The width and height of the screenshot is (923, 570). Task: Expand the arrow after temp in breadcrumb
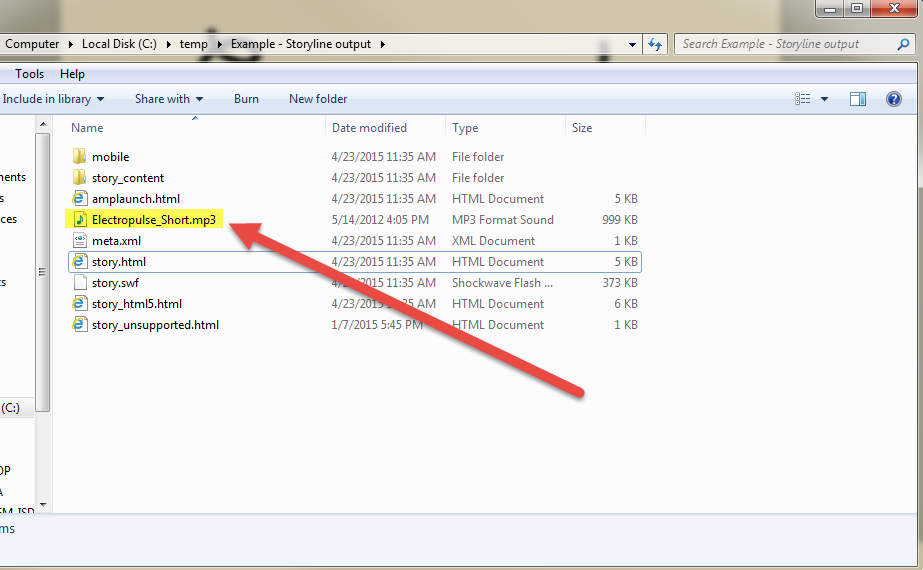[x=220, y=44]
